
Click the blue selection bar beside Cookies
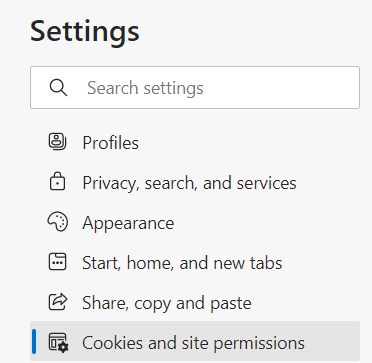[34, 341]
